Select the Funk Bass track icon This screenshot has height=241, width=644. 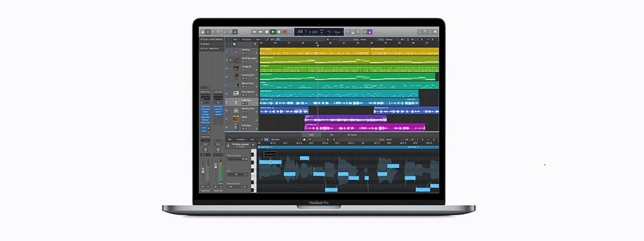coord(236,127)
